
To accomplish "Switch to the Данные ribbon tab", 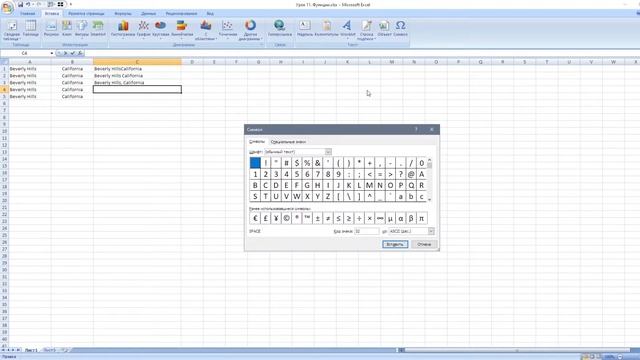I will tap(148, 13).
